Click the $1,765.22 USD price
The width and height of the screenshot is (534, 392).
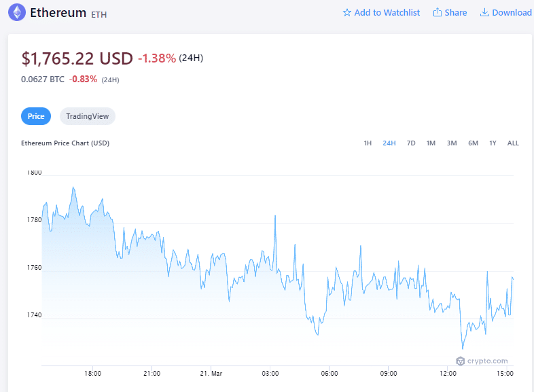77,58
